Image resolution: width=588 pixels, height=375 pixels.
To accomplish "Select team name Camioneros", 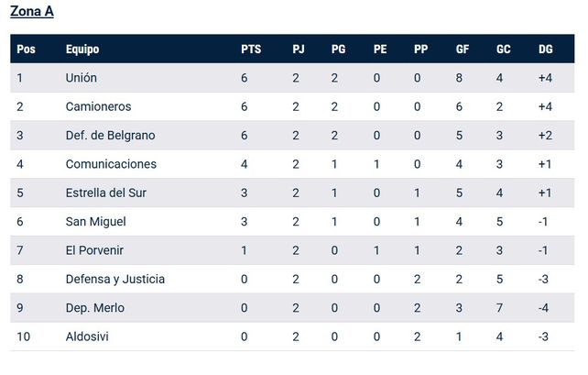I will point(98,106).
